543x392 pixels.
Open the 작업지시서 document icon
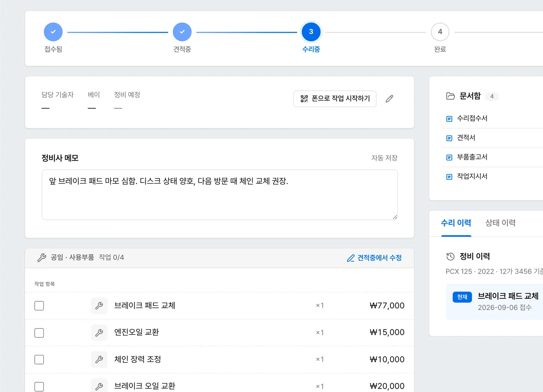[x=449, y=176]
